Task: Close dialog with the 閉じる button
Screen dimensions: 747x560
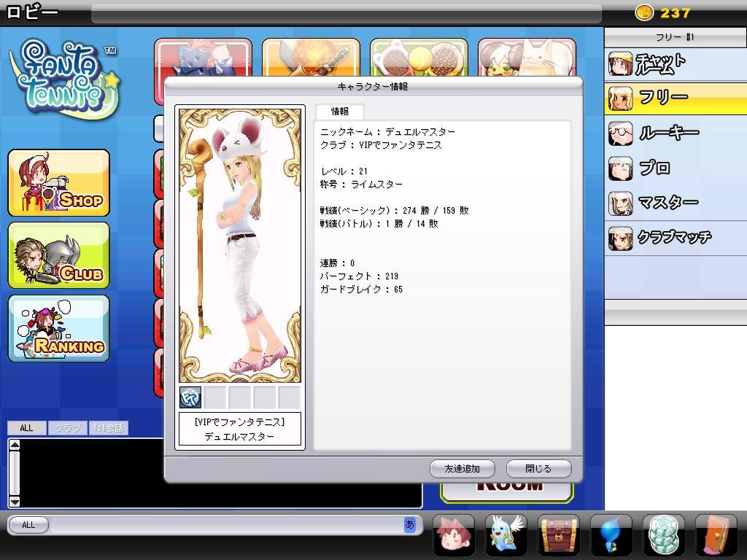Action: [538, 469]
